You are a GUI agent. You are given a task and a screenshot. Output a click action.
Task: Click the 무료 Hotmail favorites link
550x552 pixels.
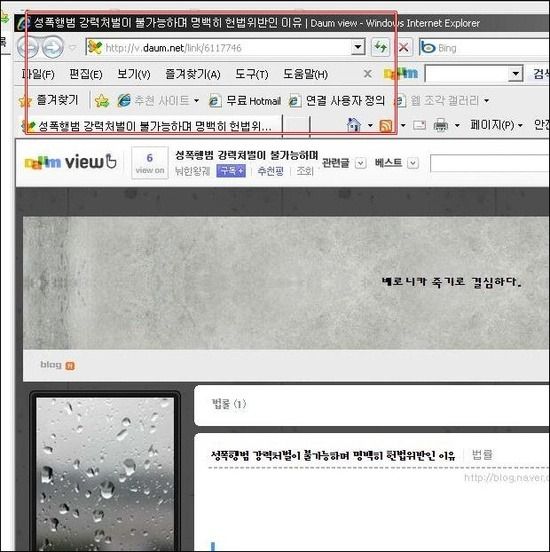[245, 101]
